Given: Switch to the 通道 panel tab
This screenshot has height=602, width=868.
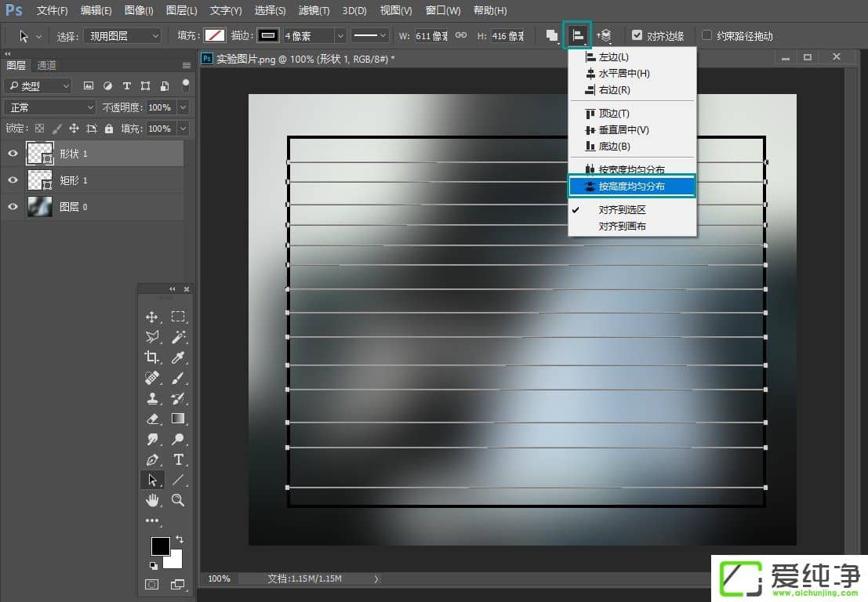Looking at the screenshot, I should pos(45,64).
